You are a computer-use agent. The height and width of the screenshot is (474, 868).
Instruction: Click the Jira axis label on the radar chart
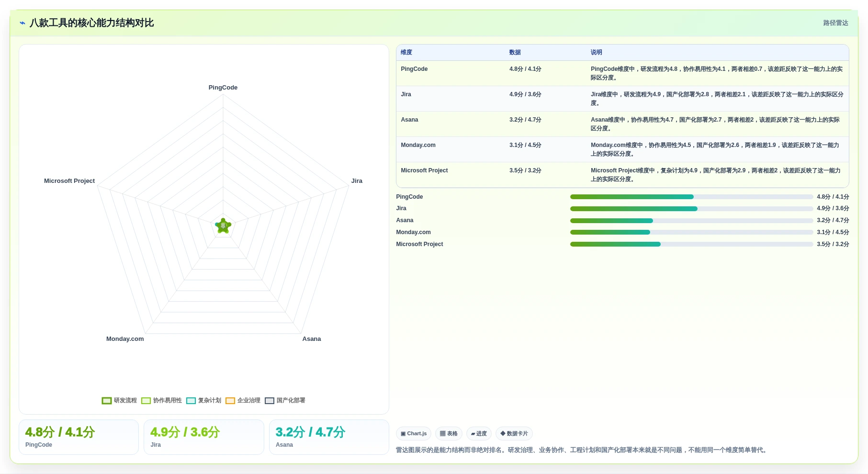click(357, 181)
